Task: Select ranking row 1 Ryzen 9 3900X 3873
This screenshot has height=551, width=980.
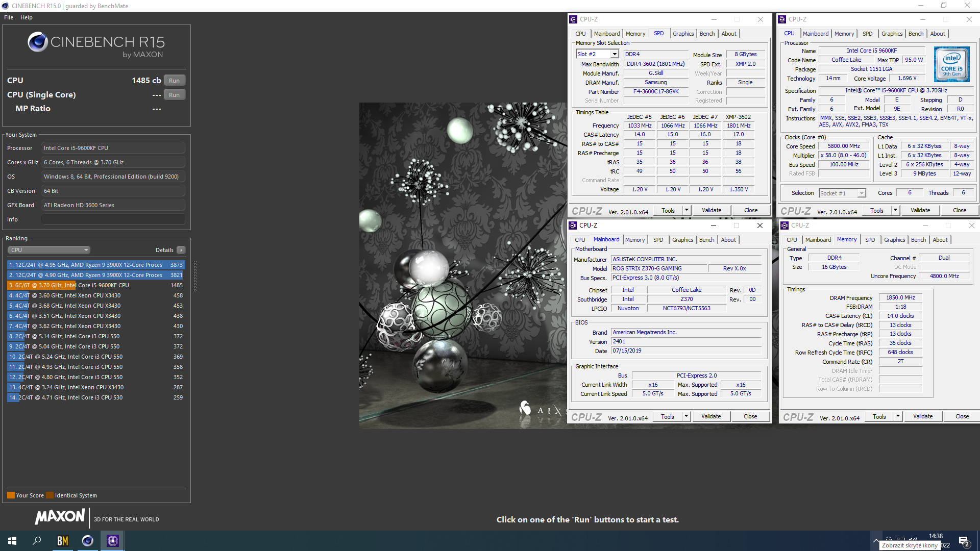Action: (96, 265)
